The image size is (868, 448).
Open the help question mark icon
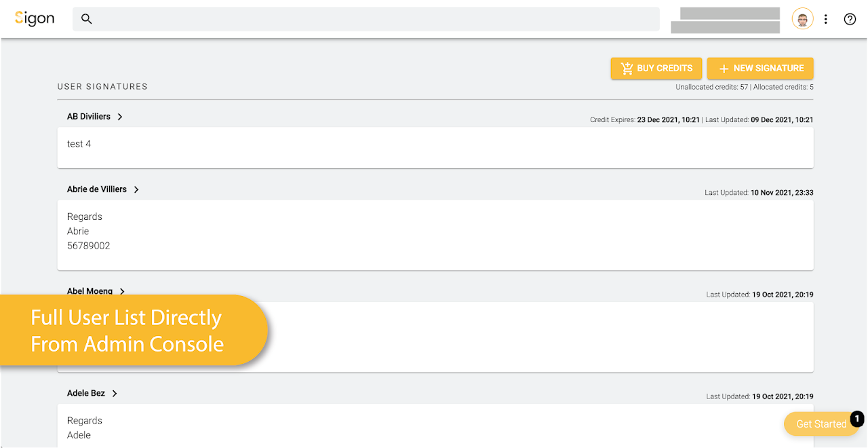(850, 19)
